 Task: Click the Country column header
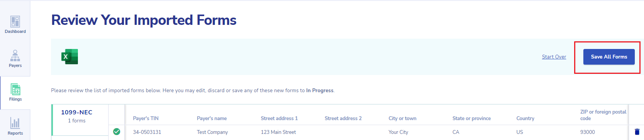coord(525,118)
